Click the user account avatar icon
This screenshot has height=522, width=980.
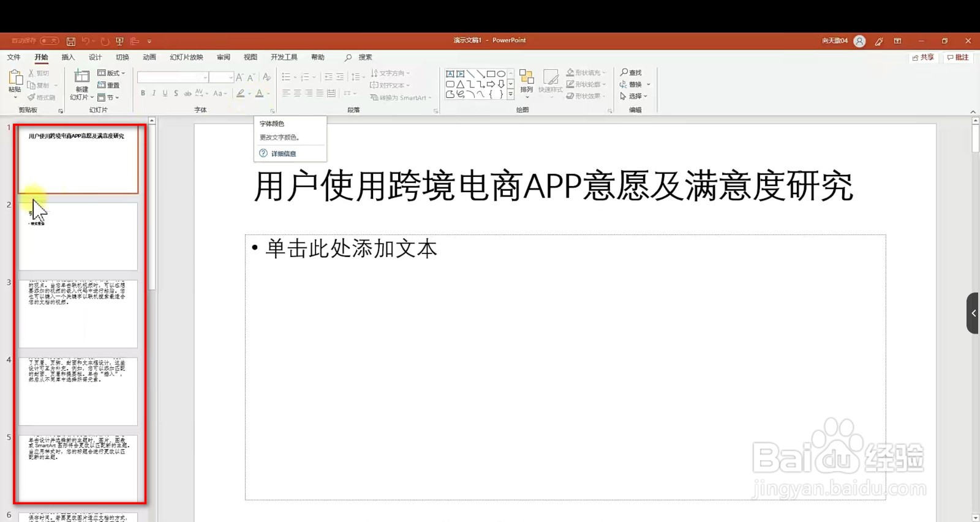pos(860,41)
